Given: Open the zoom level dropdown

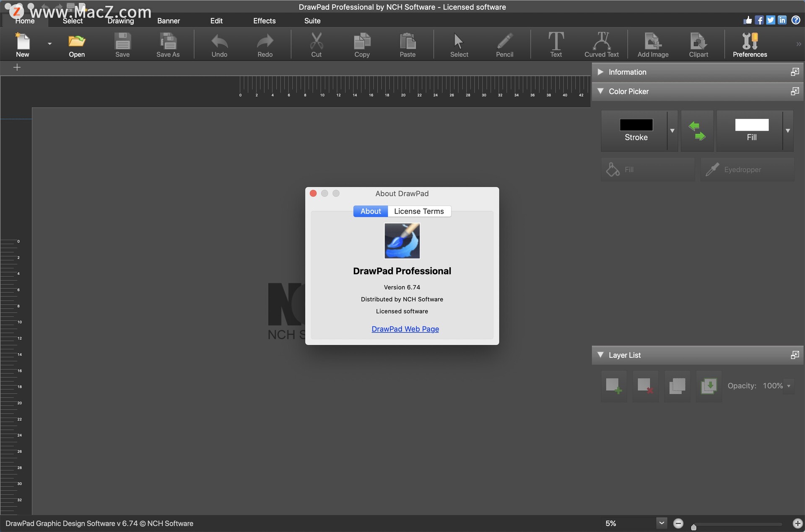Looking at the screenshot, I should coord(661,523).
